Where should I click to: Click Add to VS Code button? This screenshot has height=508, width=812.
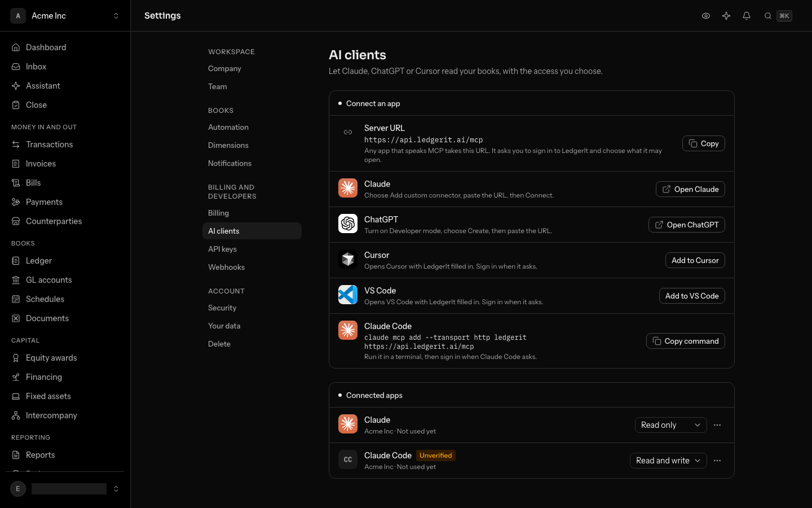pyautogui.click(x=692, y=296)
